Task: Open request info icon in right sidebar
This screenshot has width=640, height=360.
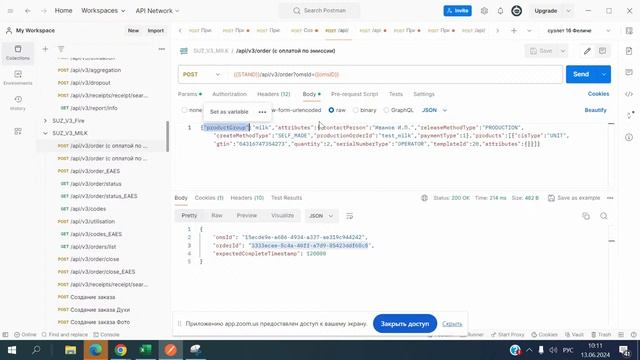Action: [x=629, y=137]
